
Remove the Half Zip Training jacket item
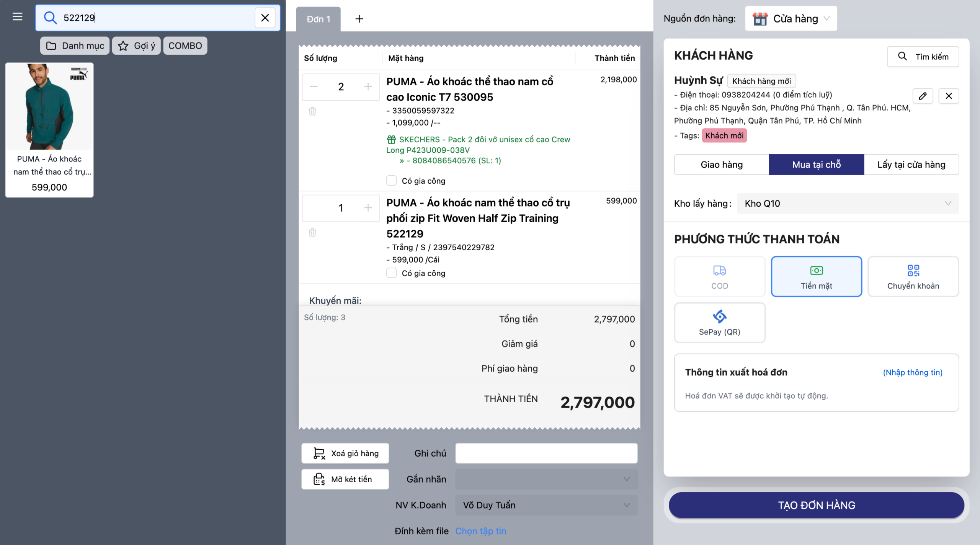[312, 233]
